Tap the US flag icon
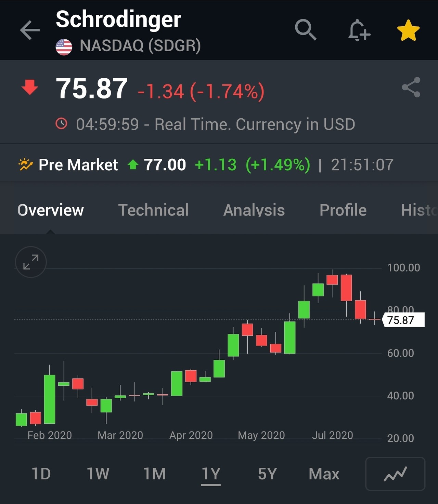438x504 pixels. pos(64,47)
